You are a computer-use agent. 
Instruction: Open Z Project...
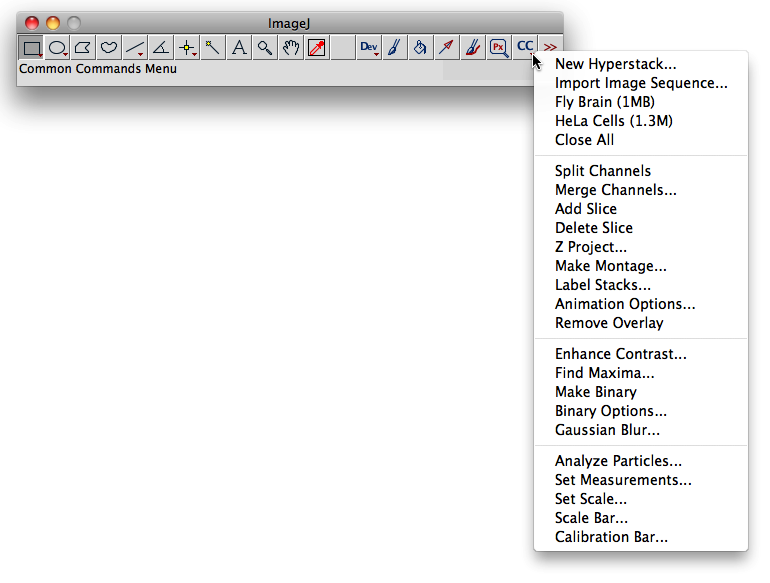click(x=641, y=247)
